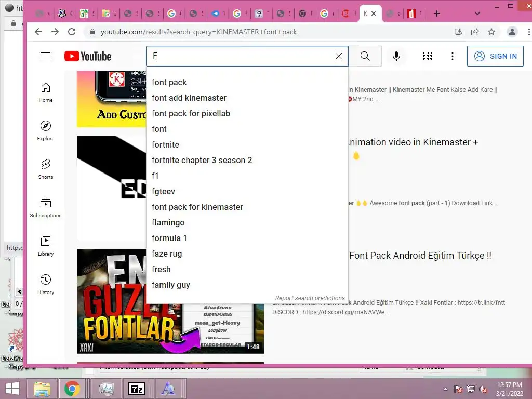Image resolution: width=532 pixels, height=399 pixels.
Task: Open the clock showing 12:57 PM
Action: tap(509, 389)
